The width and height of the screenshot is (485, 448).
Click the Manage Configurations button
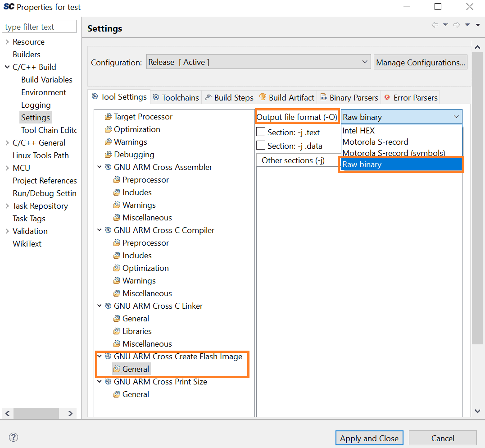(420, 62)
